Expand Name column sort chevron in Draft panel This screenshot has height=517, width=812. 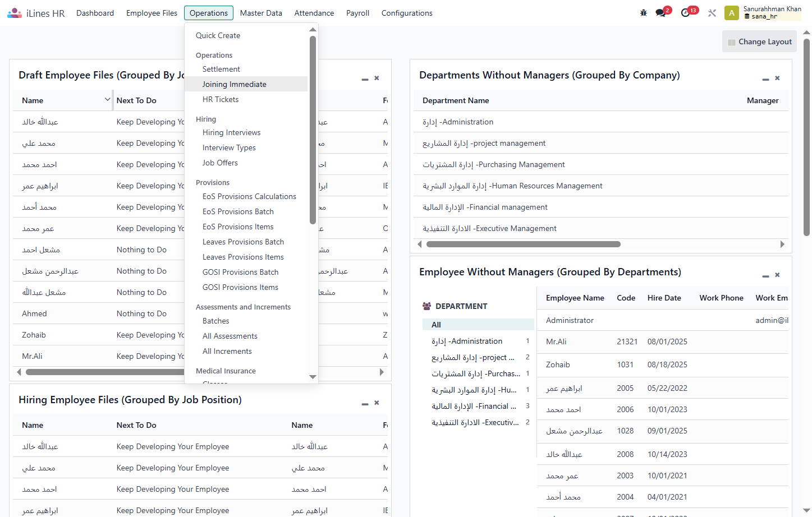point(107,100)
